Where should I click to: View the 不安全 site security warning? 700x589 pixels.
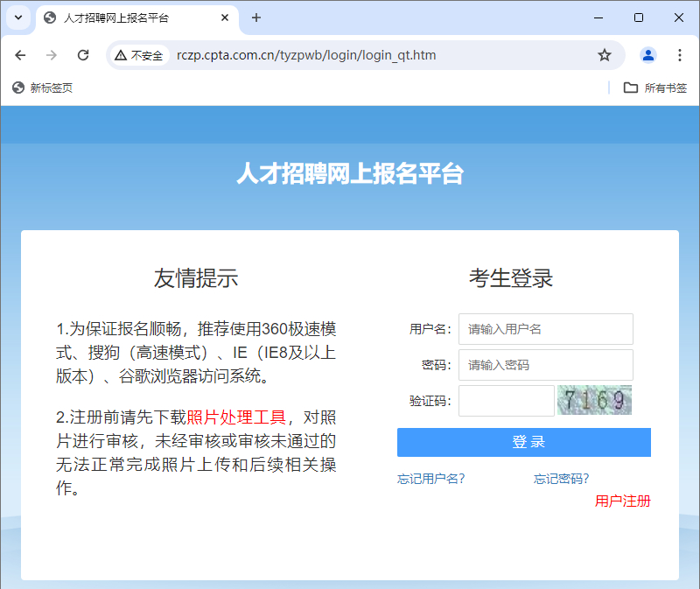(139, 55)
